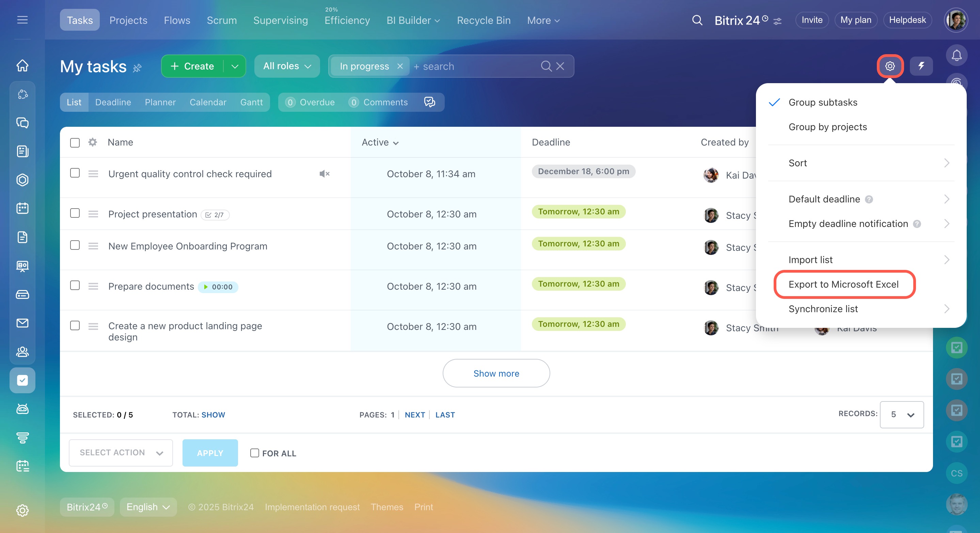
Task: Open the task settings gear menu
Action: [889, 66]
